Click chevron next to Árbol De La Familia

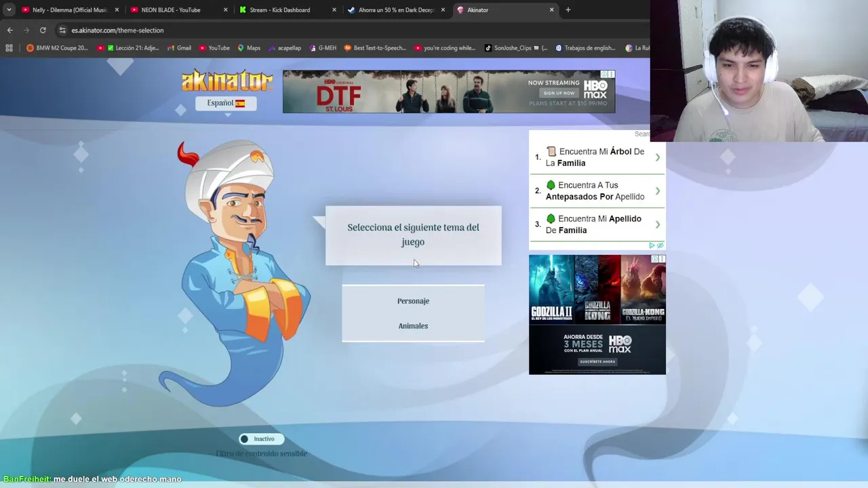pyautogui.click(x=657, y=157)
